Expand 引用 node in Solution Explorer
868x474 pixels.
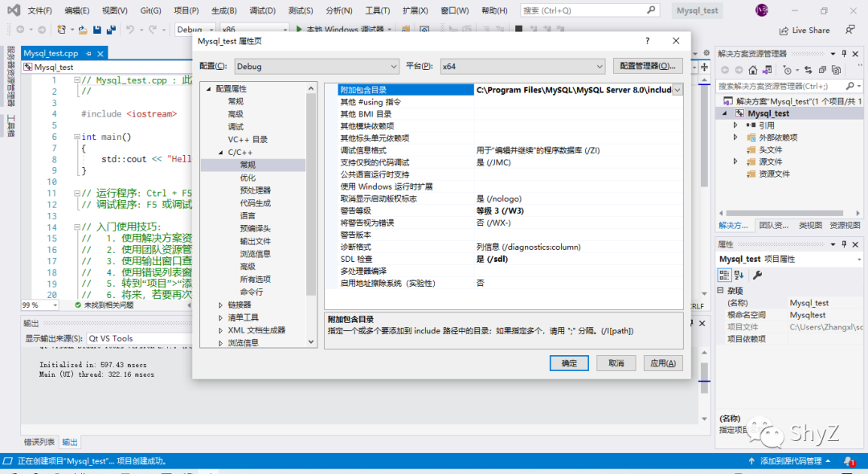[x=735, y=125]
